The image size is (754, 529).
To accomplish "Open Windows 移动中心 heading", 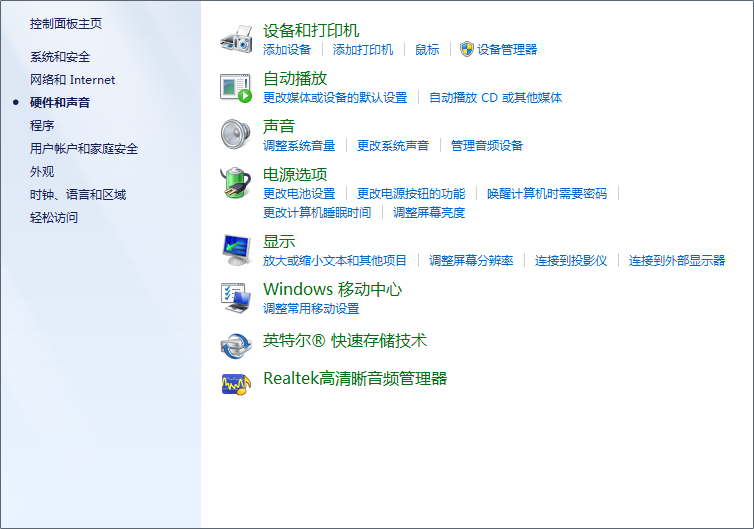I will 332,290.
